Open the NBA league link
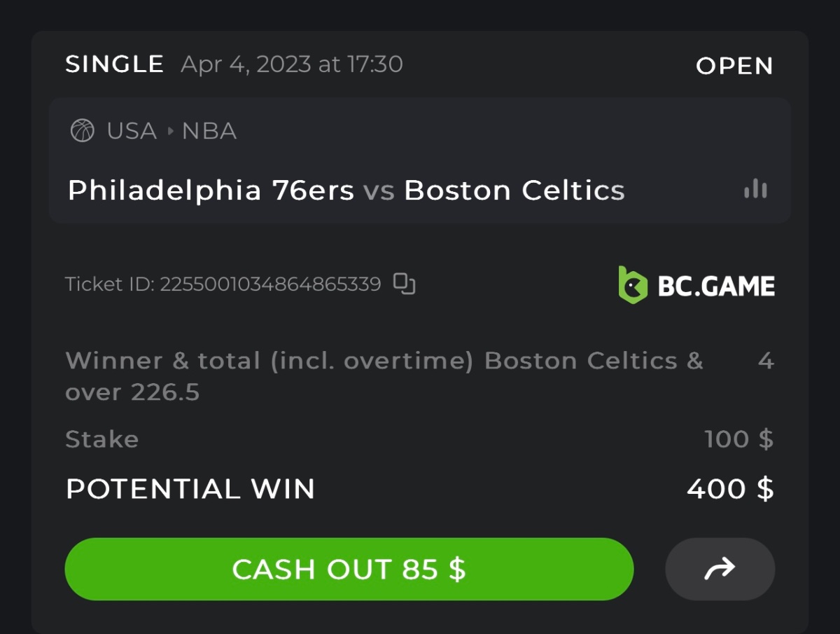The height and width of the screenshot is (634, 840). pyautogui.click(x=209, y=131)
